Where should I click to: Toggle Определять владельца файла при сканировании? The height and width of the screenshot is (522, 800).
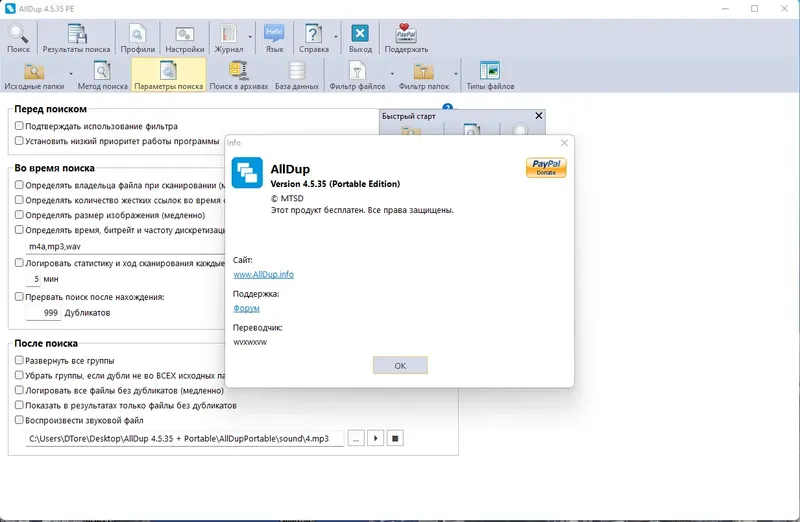[x=19, y=185]
